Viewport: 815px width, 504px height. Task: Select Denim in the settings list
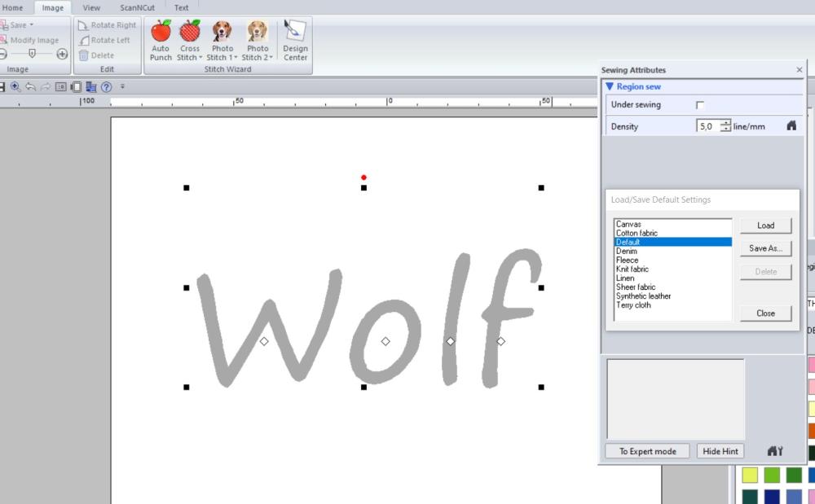point(627,252)
